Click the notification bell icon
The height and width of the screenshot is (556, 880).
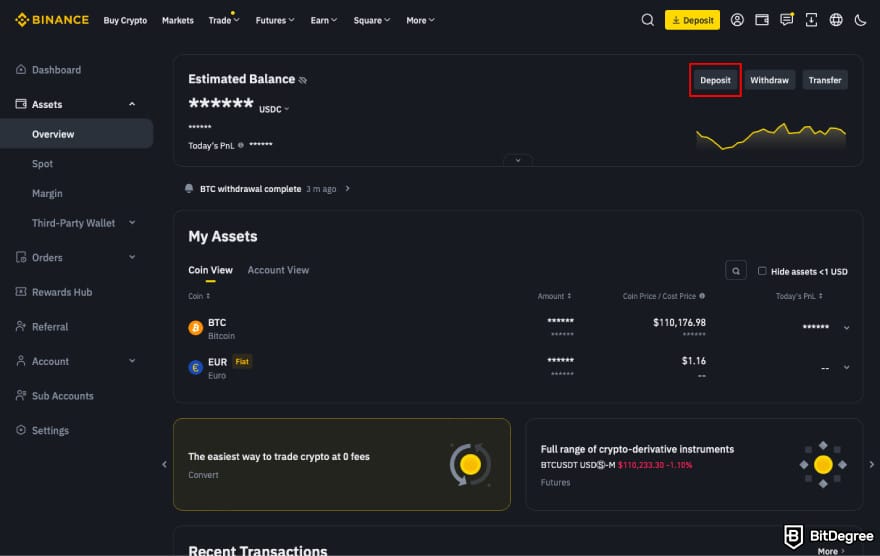189,189
